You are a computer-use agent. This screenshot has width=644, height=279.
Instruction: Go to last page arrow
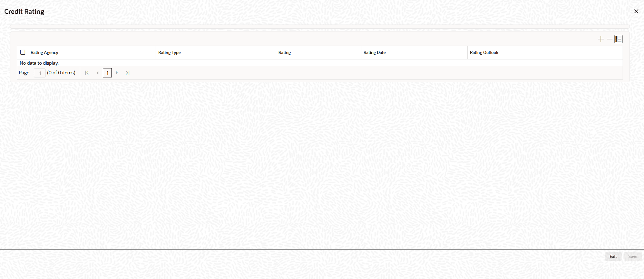click(128, 73)
